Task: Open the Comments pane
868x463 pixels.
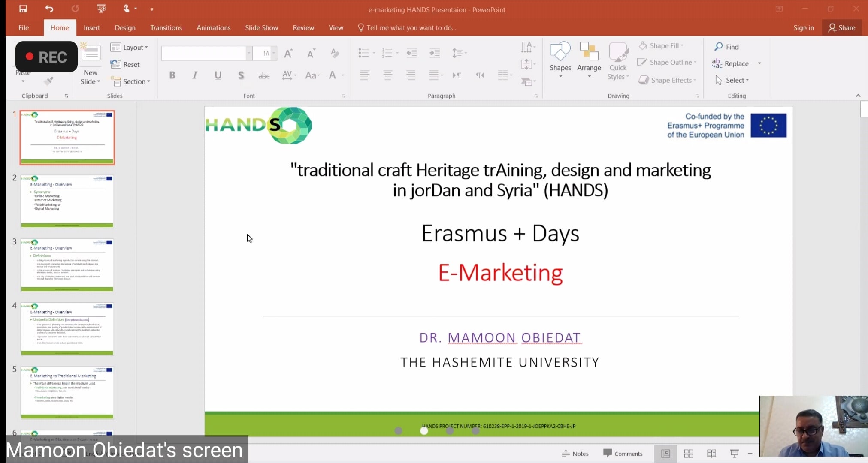Action: pyautogui.click(x=623, y=454)
